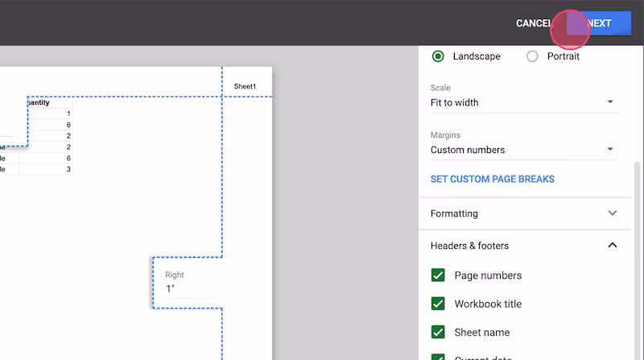
Task: Click the CANCEL button
Action: click(534, 23)
